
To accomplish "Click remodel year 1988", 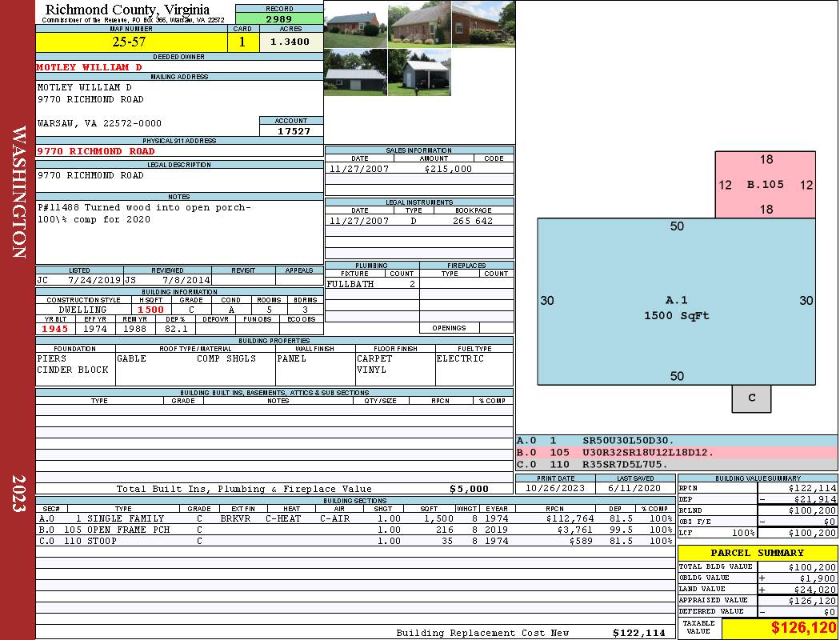I will coord(134,329).
